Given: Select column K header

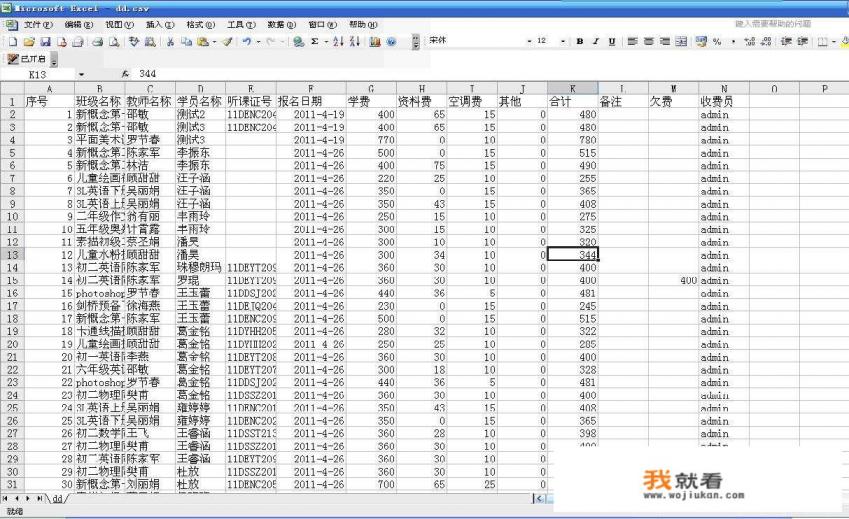Looking at the screenshot, I should coord(572,88).
